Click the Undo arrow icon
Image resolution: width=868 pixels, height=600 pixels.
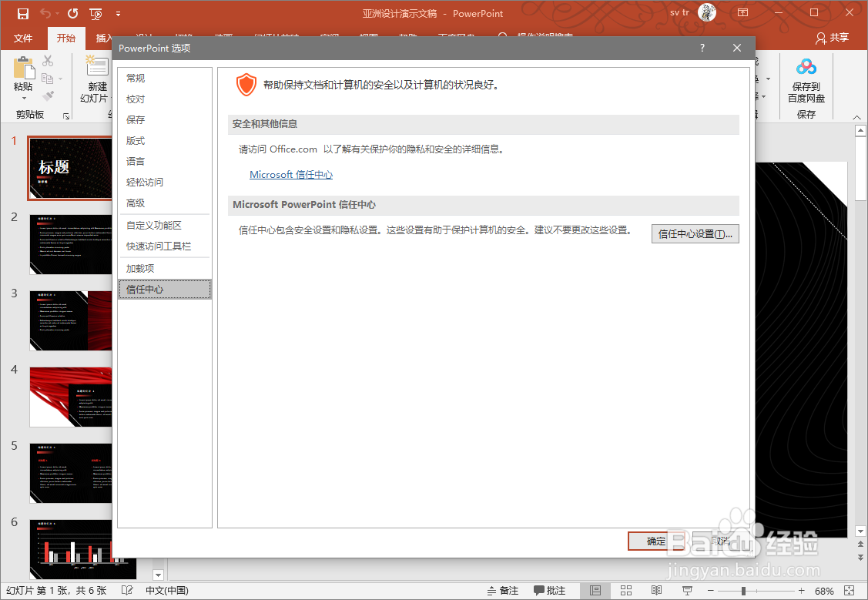[x=46, y=13]
